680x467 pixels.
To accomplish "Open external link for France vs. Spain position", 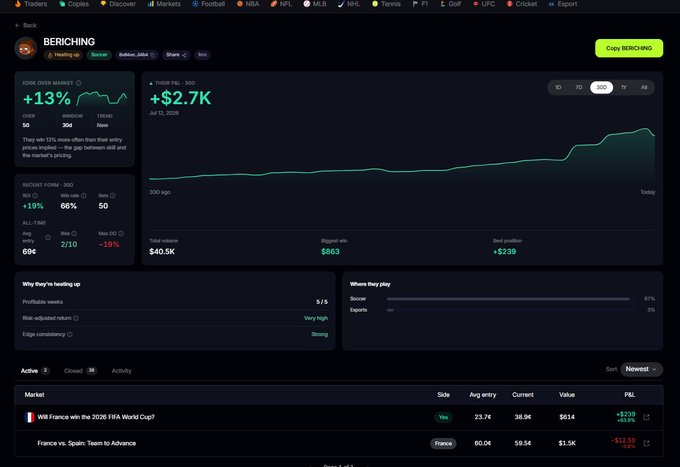I will click(x=646, y=443).
